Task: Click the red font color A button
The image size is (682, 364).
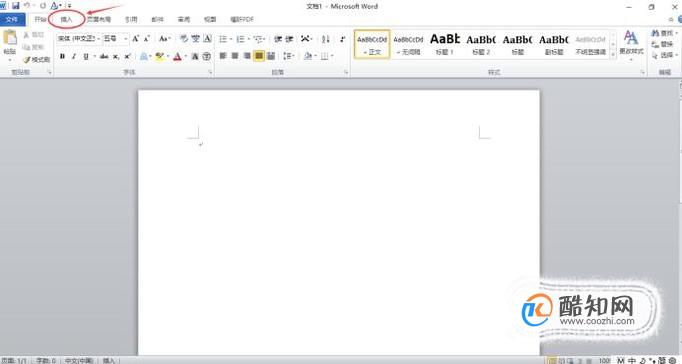Action: (x=177, y=57)
